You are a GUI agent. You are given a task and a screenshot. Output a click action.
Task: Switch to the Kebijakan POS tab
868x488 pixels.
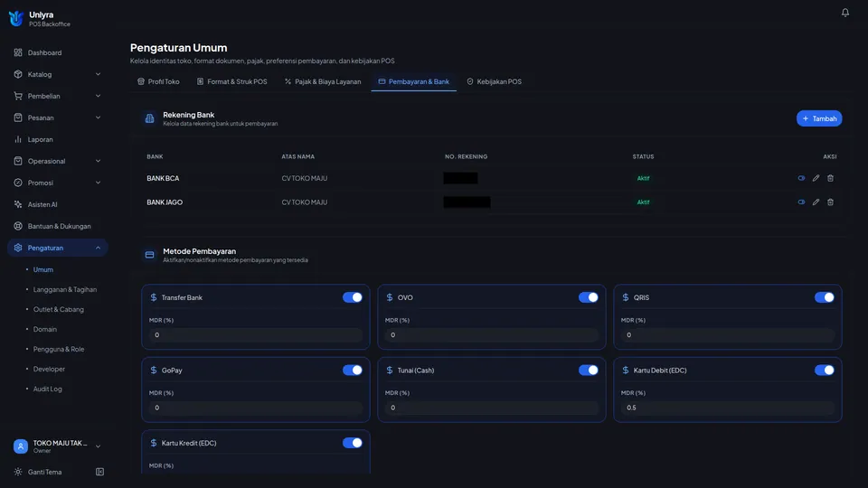[494, 81]
